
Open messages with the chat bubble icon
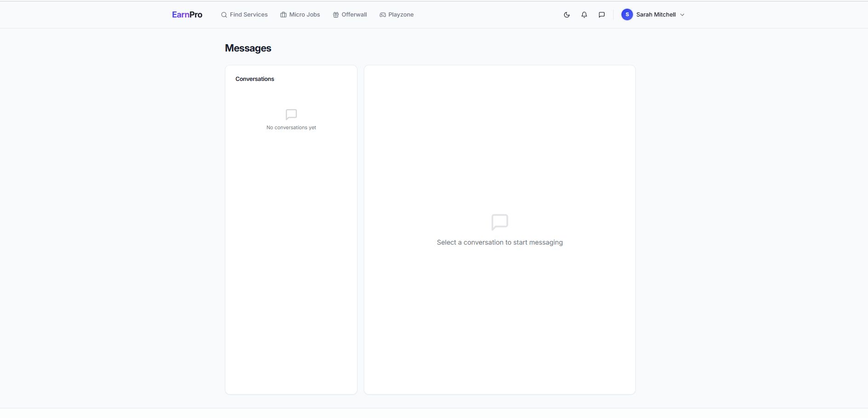coord(602,15)
